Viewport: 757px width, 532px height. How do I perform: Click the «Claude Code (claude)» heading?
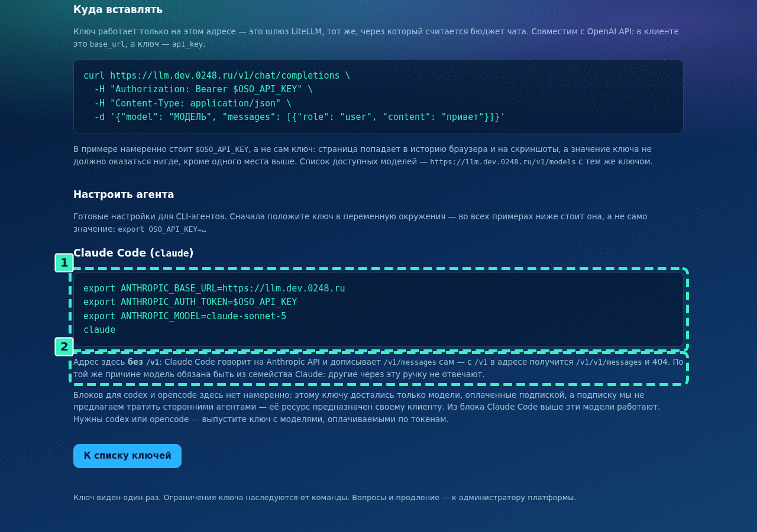134,253
